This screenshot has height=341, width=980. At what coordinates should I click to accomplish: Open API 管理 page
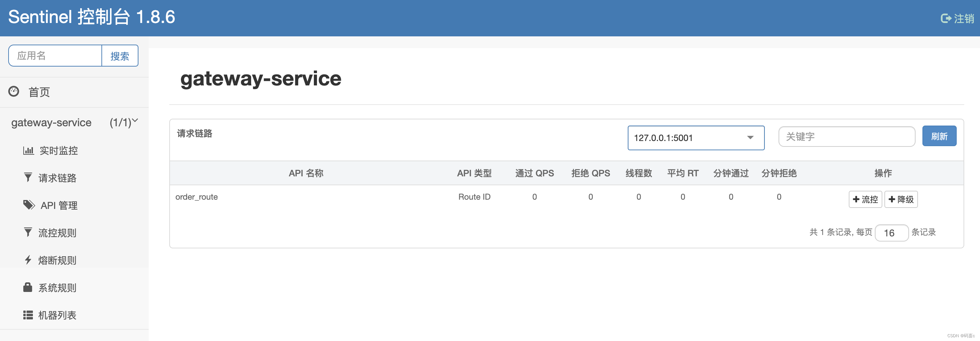(x=59, y=205)
